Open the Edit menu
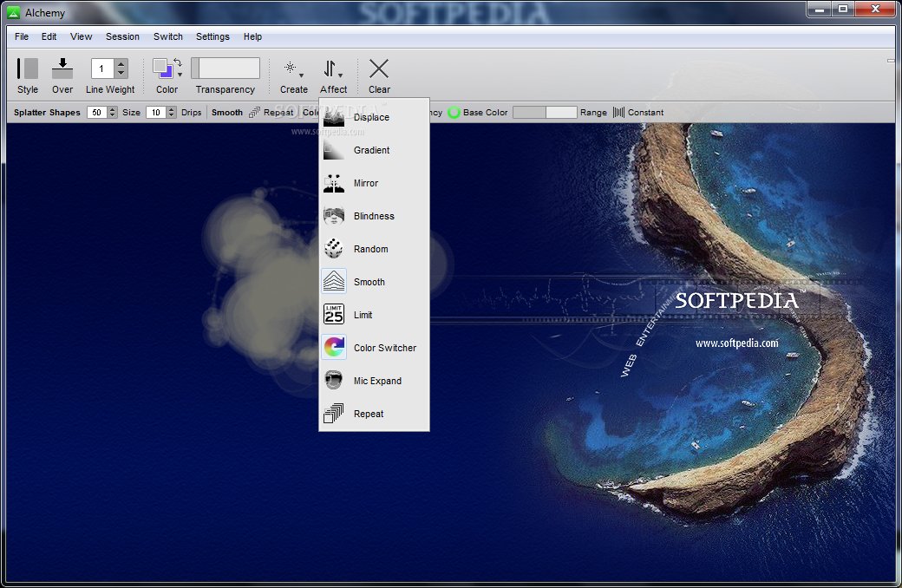Viewport: 902px width, 588px height. (x=49, y=36)
